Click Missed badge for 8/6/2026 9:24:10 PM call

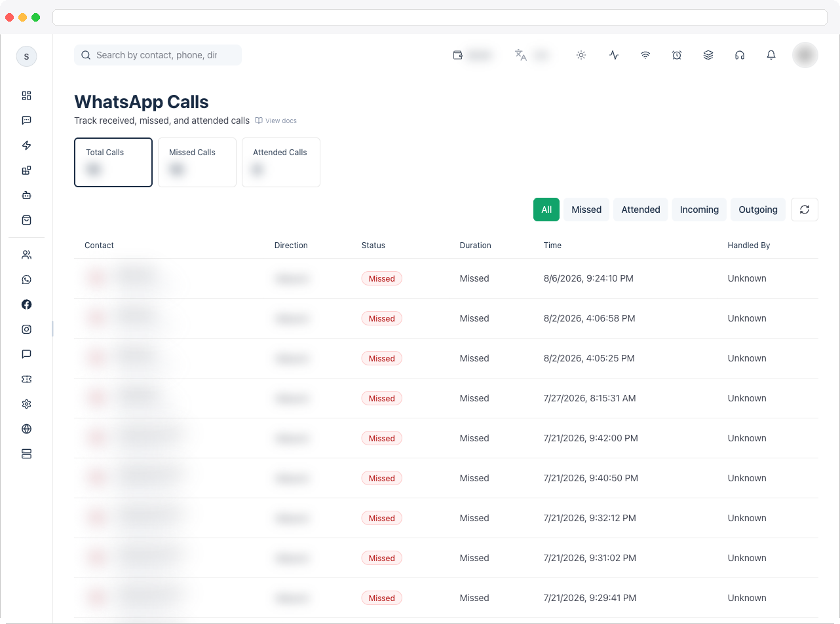381,278
